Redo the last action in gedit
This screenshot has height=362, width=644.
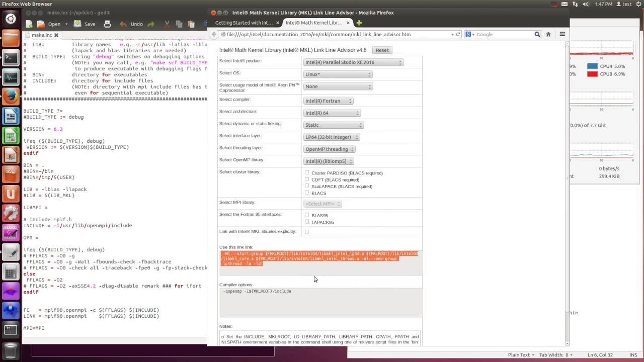click(150, 24)
